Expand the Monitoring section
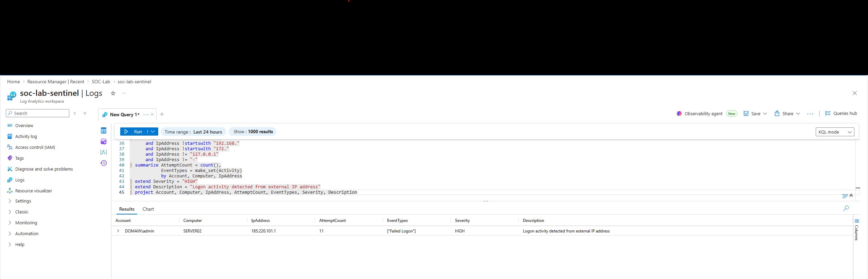Screen dimensions: 868x279 tap(26, 223)
